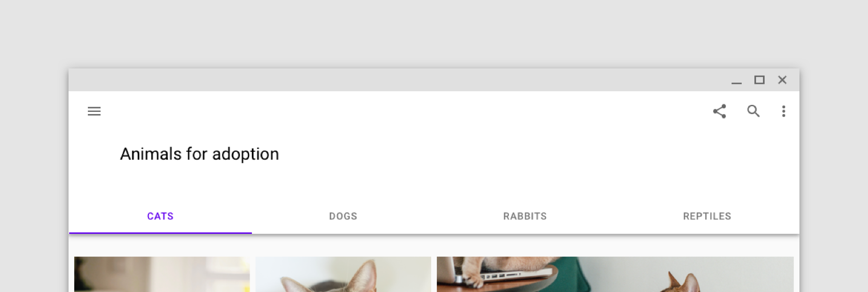
Task: Show the Reptiles tab
Action: [708, 216]
